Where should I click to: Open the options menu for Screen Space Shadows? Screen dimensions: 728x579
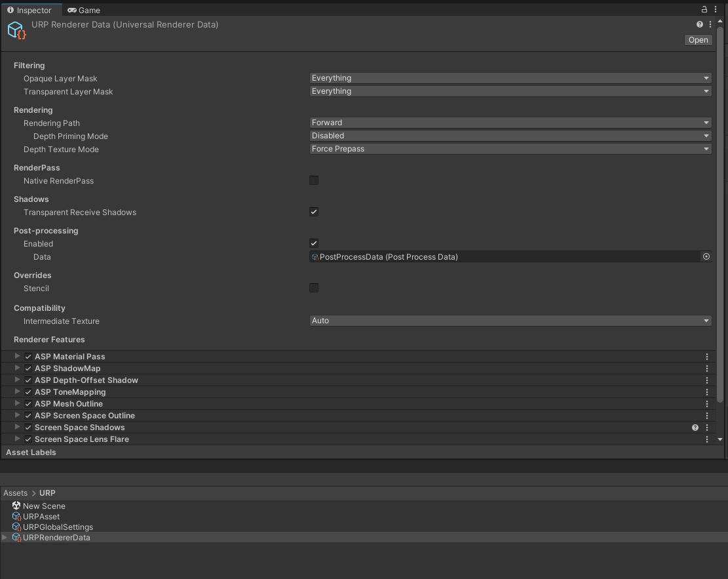[x=706, y=427]
